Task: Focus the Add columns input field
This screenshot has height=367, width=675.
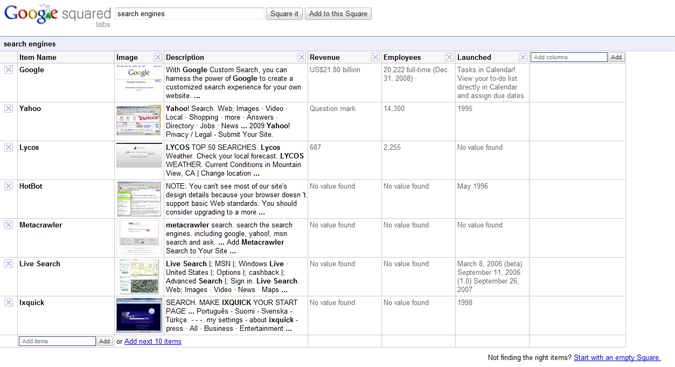Action: [x=569, y=57]
